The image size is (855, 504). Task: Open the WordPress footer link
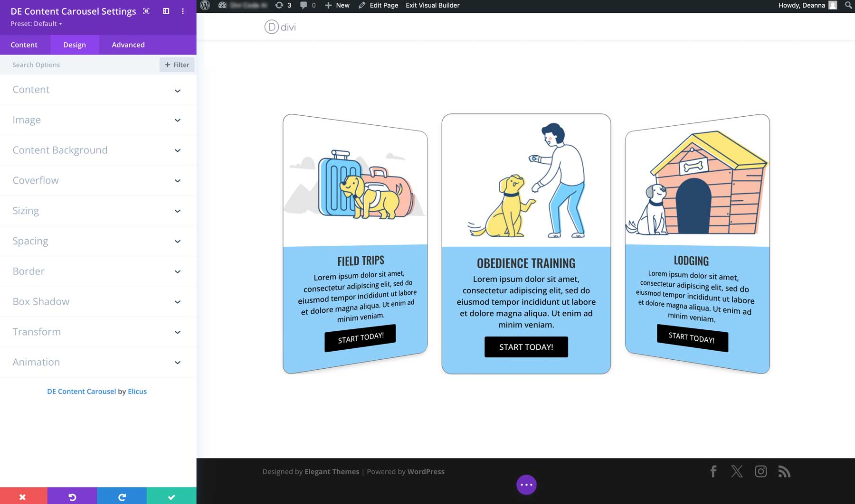pos(426,471)
